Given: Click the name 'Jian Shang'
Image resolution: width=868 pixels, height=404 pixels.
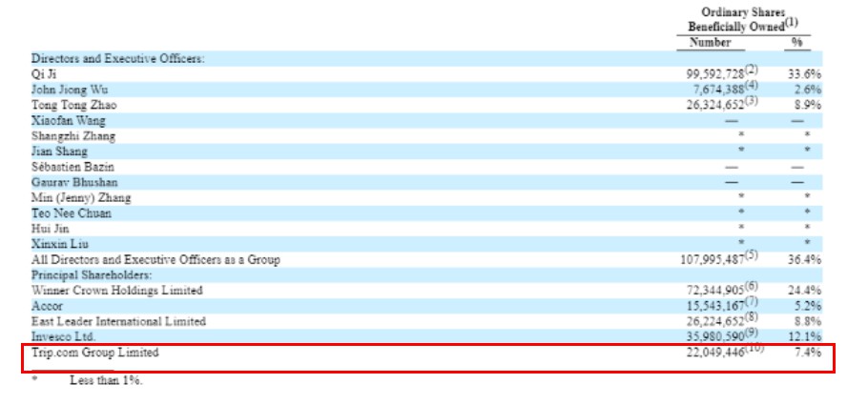Looking at the screenshot, I should coord(59,151).
